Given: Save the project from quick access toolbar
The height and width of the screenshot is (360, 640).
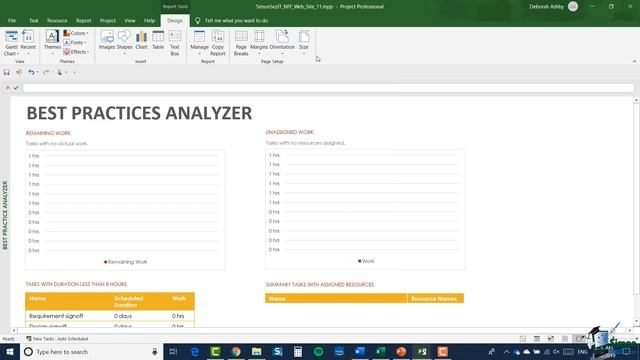Looking at the screenshot, I should (7, 72).
